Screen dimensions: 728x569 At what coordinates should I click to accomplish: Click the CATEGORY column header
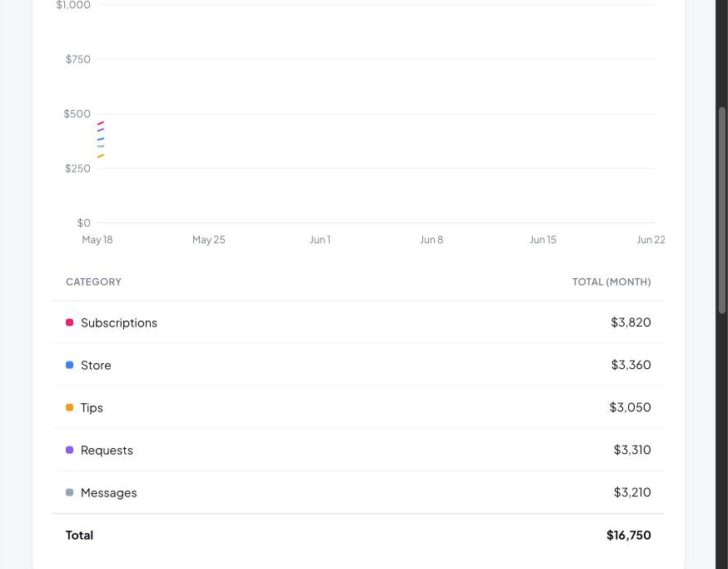pyautogui.click(x=93, y=282)
